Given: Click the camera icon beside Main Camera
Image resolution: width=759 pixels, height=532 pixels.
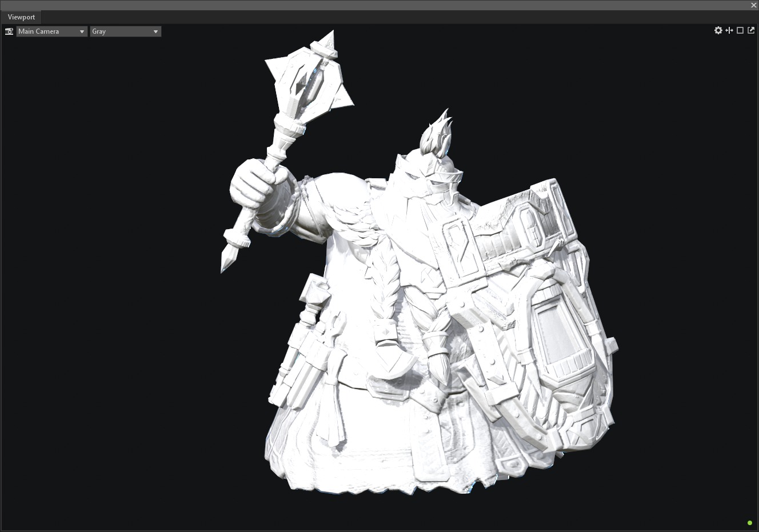Looking at the screenshot, I should (x=9, y=31).
